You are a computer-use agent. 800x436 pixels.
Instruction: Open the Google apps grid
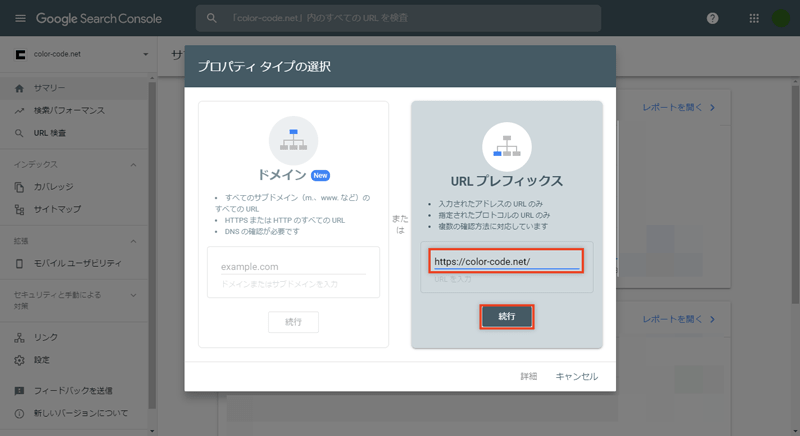coord(754,18)
